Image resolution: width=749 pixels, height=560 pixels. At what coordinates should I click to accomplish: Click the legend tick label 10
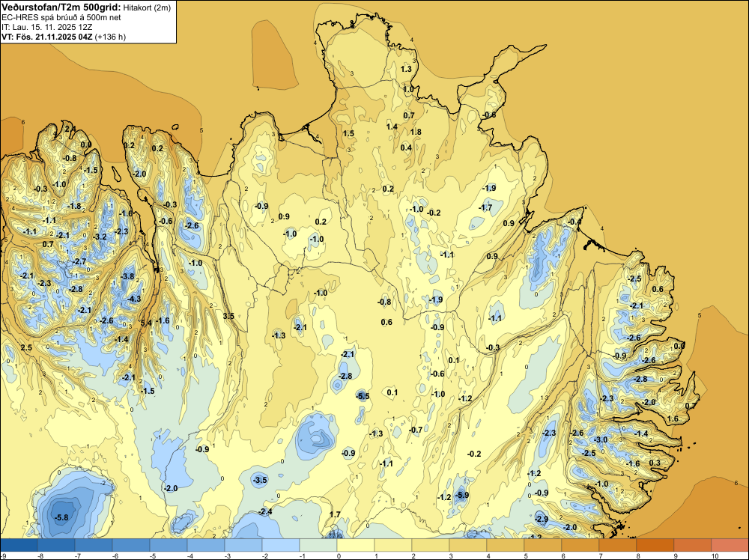pos(715,556)
